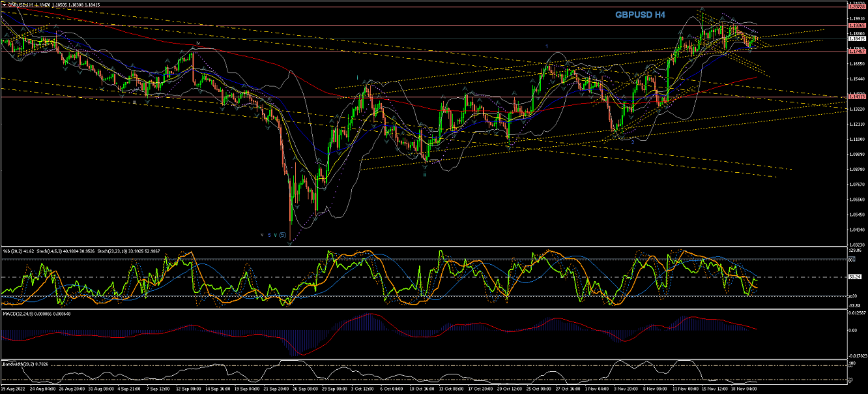868x394 pixels.
Task: Click the 1.14113 price level label
Action: click(x=857, y=97)
